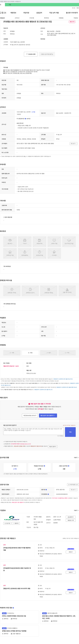Viewport: 79px width, 644px height.
Task: Open the 직업 능력 개발 menu
Action: click(x=54, y=13)
